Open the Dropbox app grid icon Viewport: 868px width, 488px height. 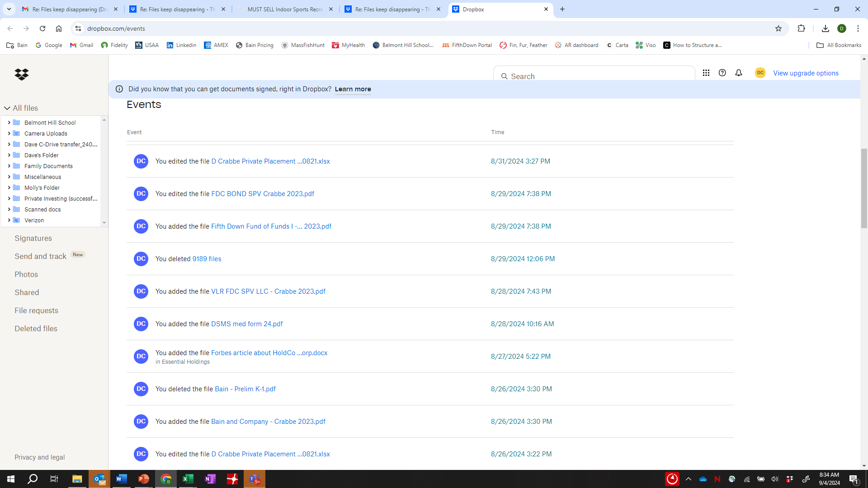[x=706, y=73]
